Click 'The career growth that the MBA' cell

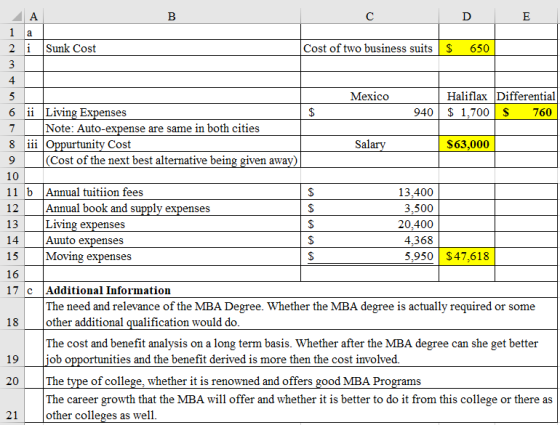coord(301,406)
